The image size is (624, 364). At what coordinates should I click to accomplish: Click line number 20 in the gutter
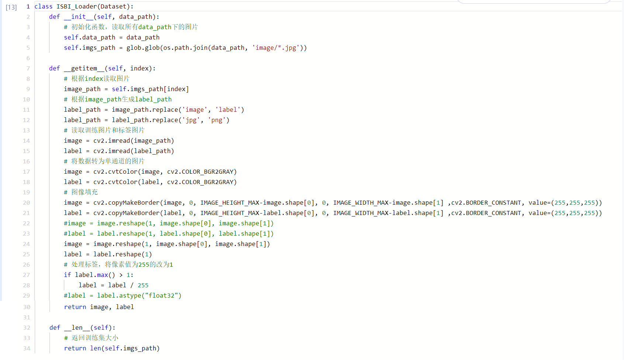[26, 202]
